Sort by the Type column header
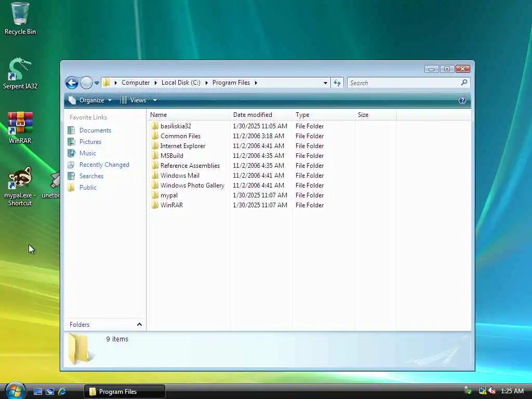This screenshot has width=532, height=399. (x=324, y=115)
